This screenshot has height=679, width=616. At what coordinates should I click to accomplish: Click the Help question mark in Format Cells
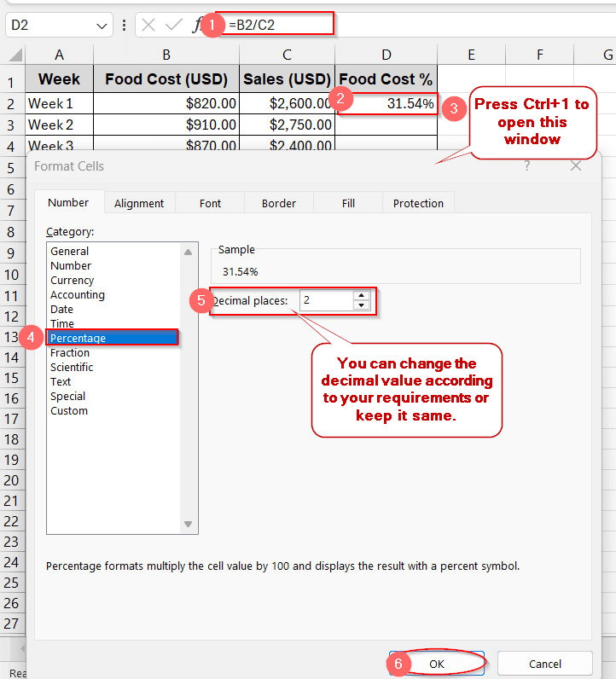pos(526,166)
